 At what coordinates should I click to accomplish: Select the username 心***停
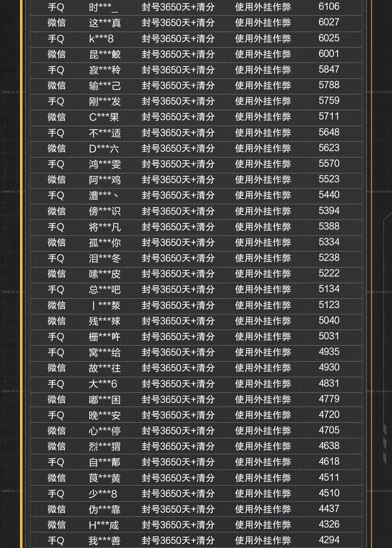105,431
